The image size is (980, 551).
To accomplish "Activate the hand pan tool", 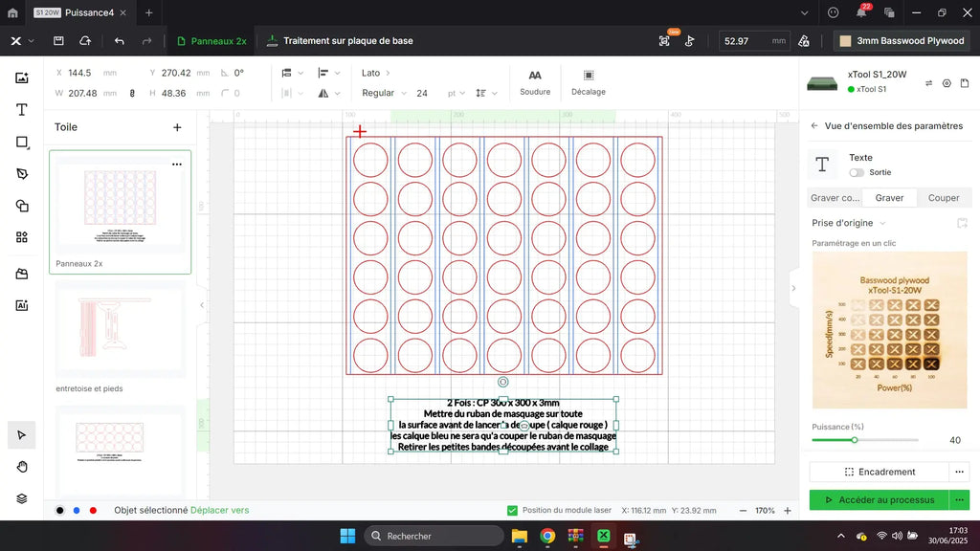I will 22,467.
